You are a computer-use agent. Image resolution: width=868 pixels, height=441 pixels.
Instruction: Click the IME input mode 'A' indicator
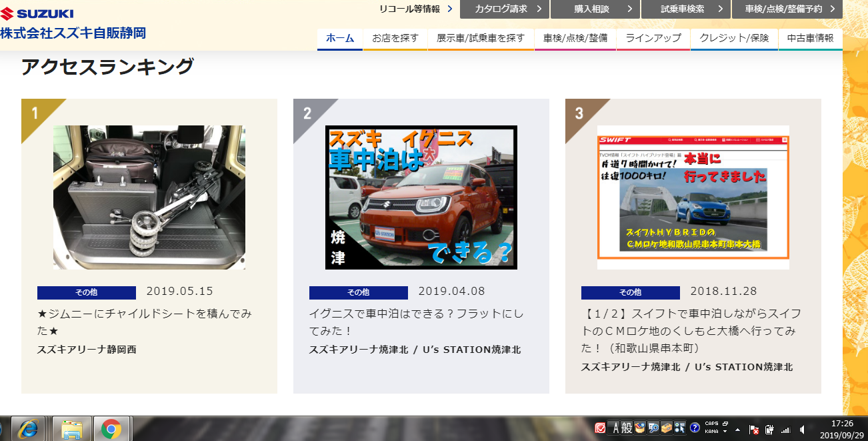tap(616, 428)
